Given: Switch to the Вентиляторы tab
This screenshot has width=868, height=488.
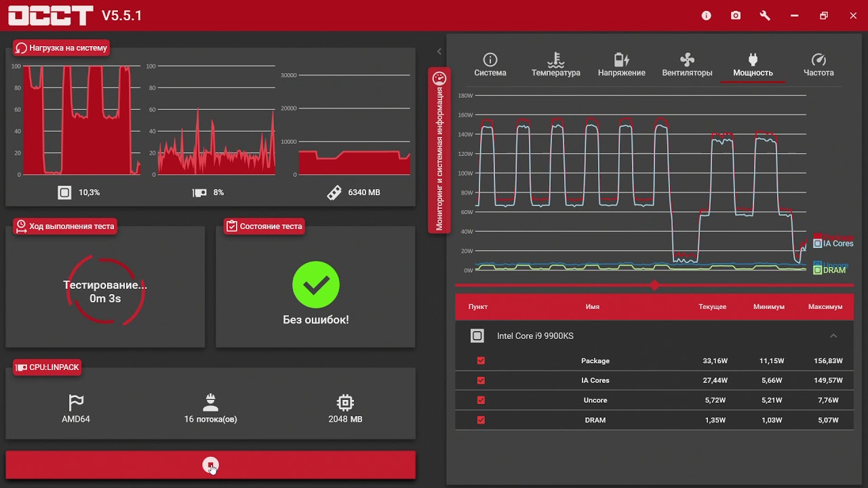Looking at the screenshot, I should (687, 65).
